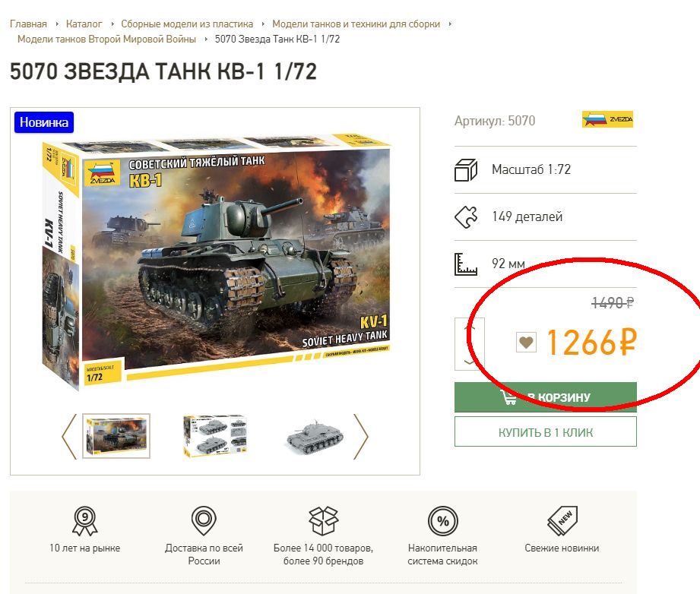Select the assembled gray tank thumbnail
The height and width of the screenshot is (594, 700).
pos(314,437)
